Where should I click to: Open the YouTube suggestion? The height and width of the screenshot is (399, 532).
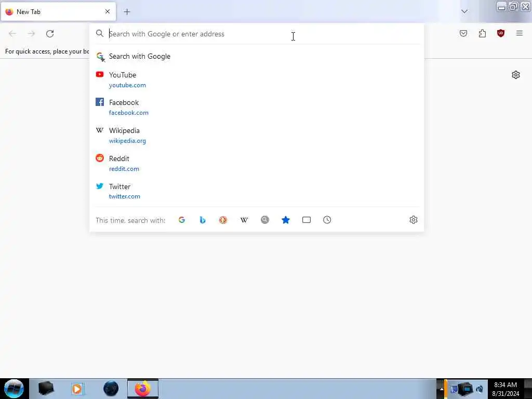pyautogui.click(x=257, y=79)
